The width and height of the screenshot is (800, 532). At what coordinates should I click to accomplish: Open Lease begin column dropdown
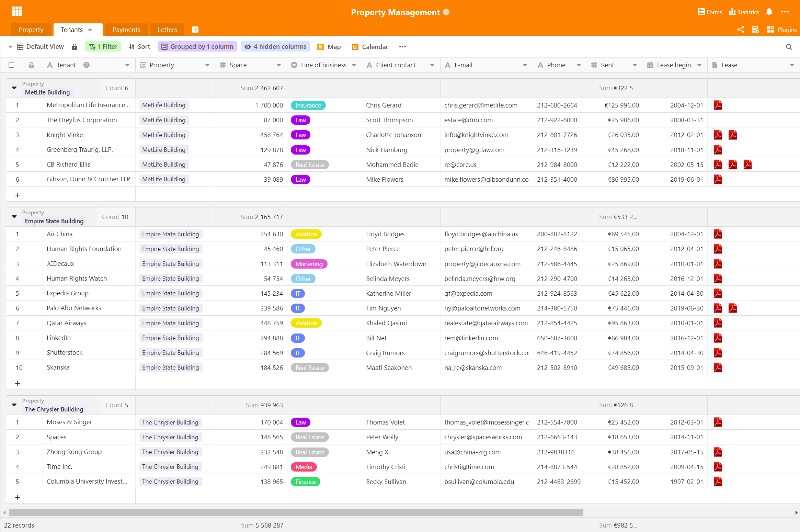pos(699,65)
